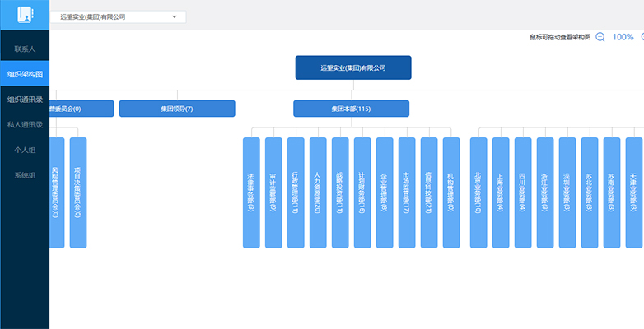Open 私人通讯录 from the sidebar
Image resolution: width=644 pixels, height=329 pixels.
coord(25,125)
